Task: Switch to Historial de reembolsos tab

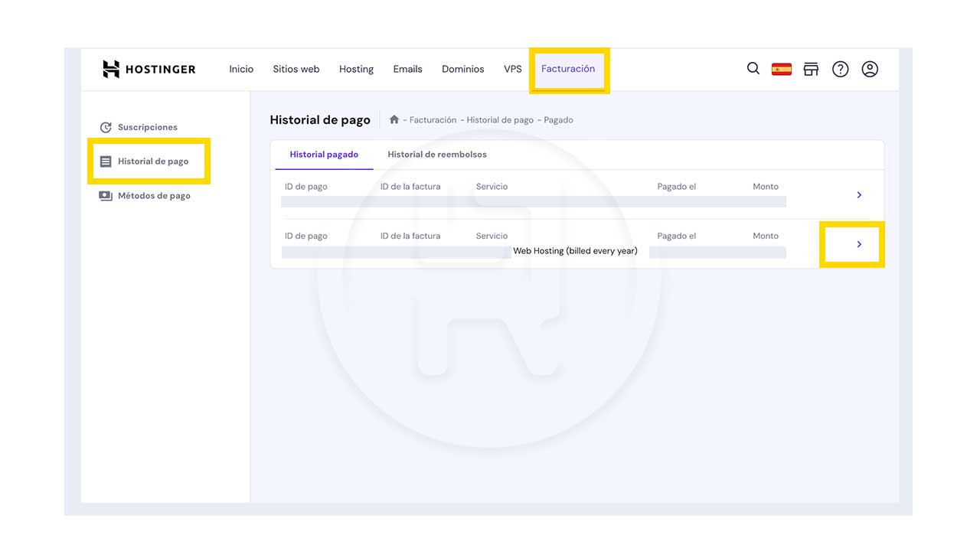Action: tap(436, 155)
